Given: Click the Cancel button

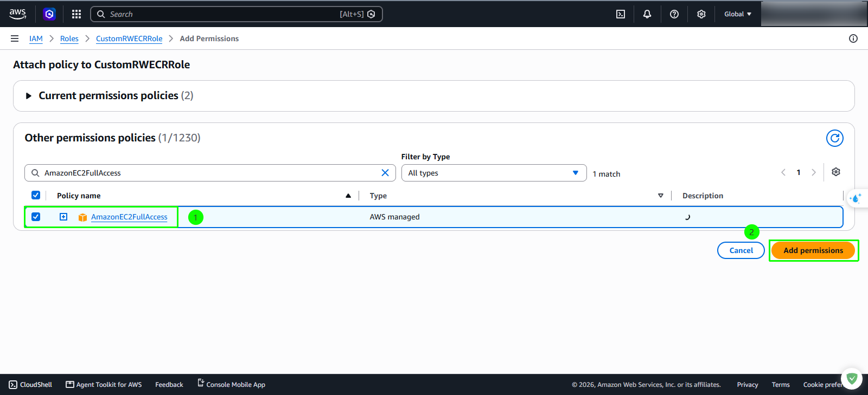Looking at the screenshot, I should click(741, 250).
